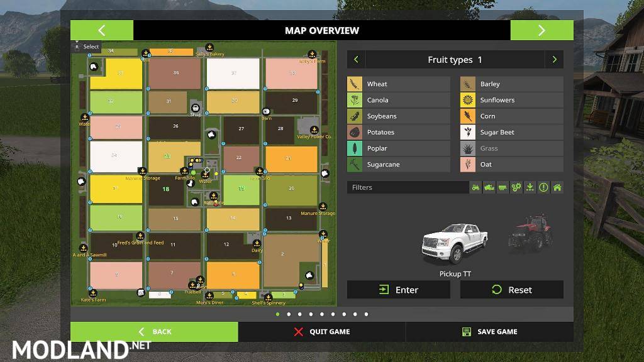
Task: Jump to the seventh menu page dot
Action: click(x=344, y=314)
